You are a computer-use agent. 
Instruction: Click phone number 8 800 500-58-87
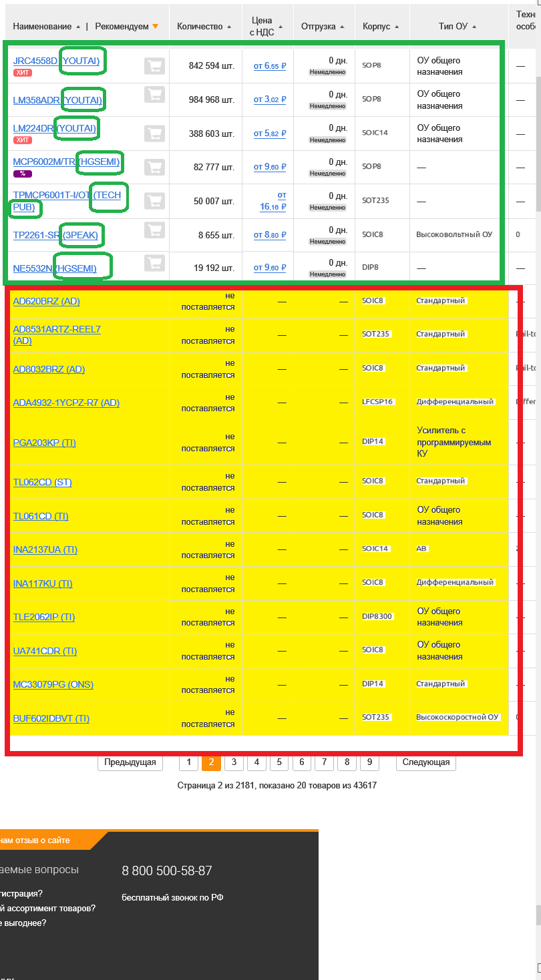(167, 871)
